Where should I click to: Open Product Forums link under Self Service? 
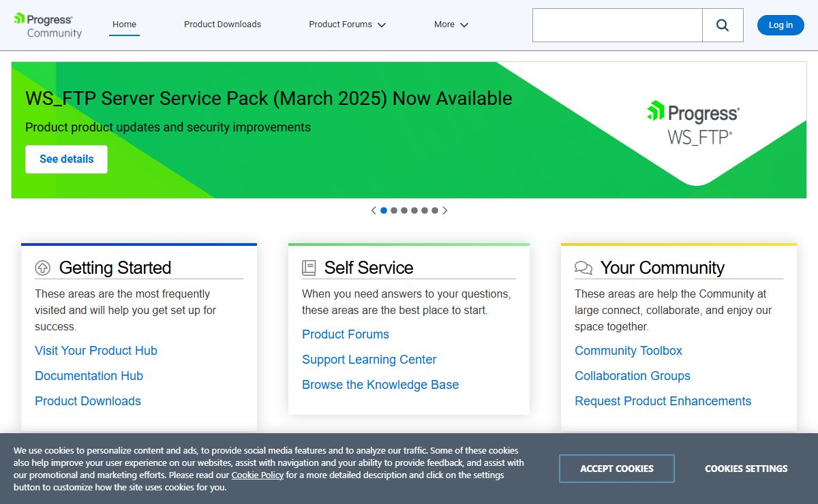tap(346, 334)
